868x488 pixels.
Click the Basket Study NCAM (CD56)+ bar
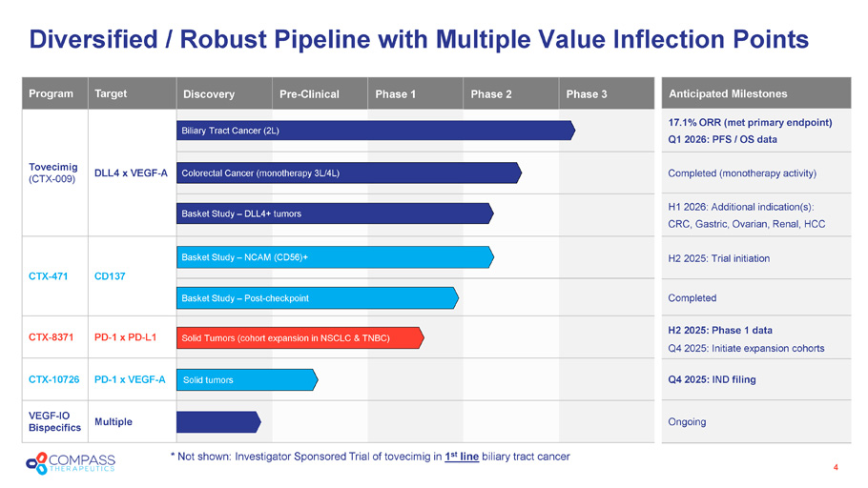(334, 257)
